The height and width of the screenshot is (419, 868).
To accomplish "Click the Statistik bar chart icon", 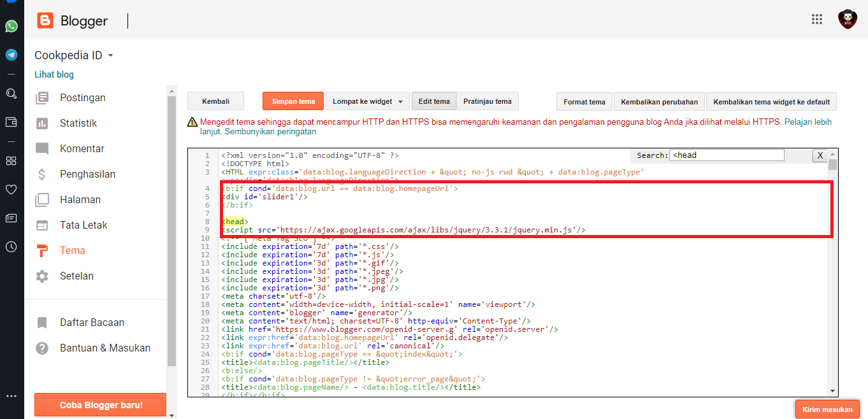I will point(42,123).
